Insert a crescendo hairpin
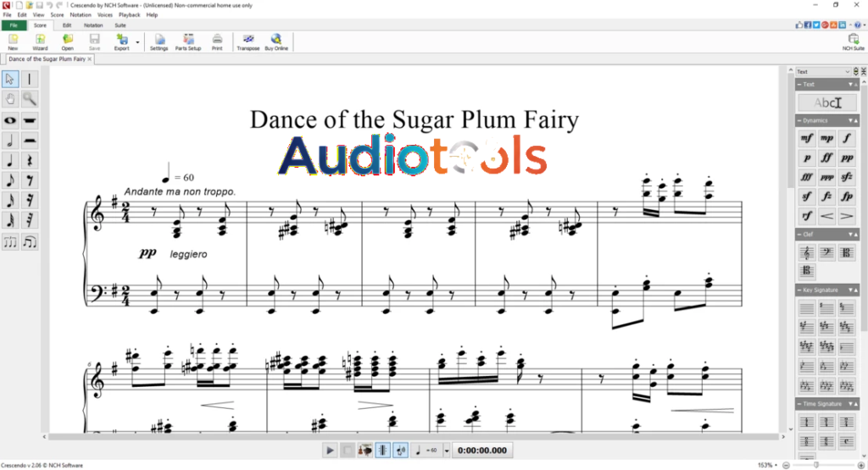868x470 pixels. [826, 216]
